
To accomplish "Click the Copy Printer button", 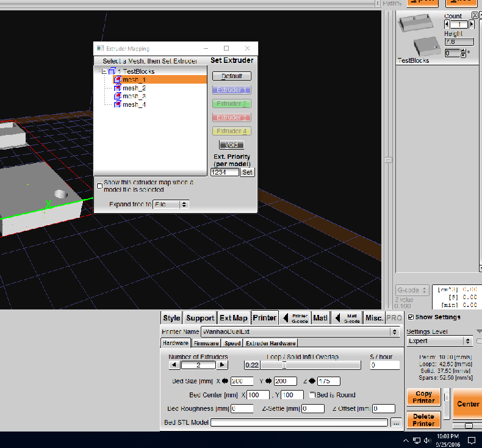I will pos(423,397).
